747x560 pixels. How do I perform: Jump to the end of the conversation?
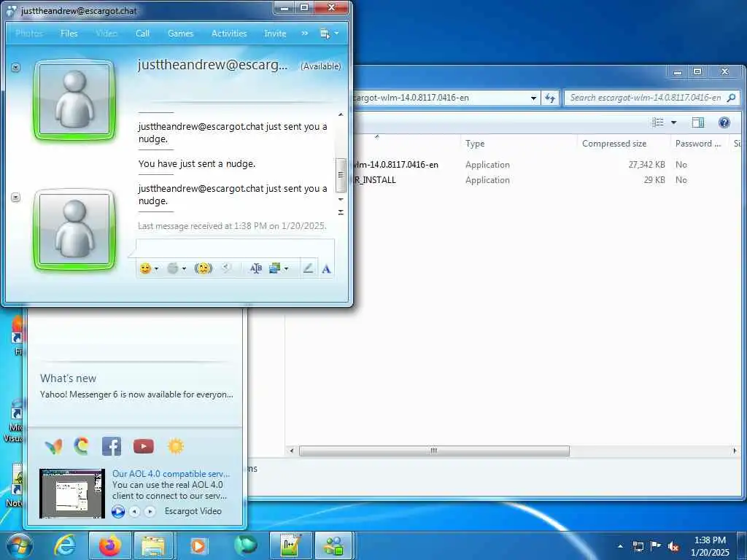click(341, 212)
